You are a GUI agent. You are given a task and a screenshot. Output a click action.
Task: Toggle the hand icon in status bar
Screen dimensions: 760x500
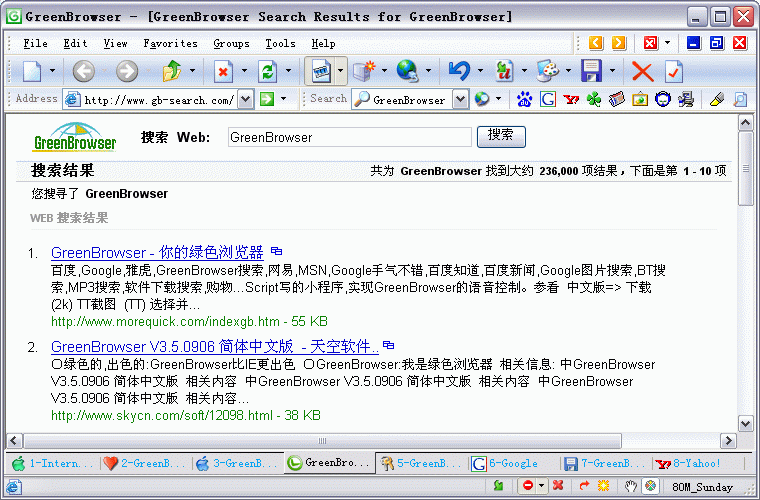click(x=630, y=485)
